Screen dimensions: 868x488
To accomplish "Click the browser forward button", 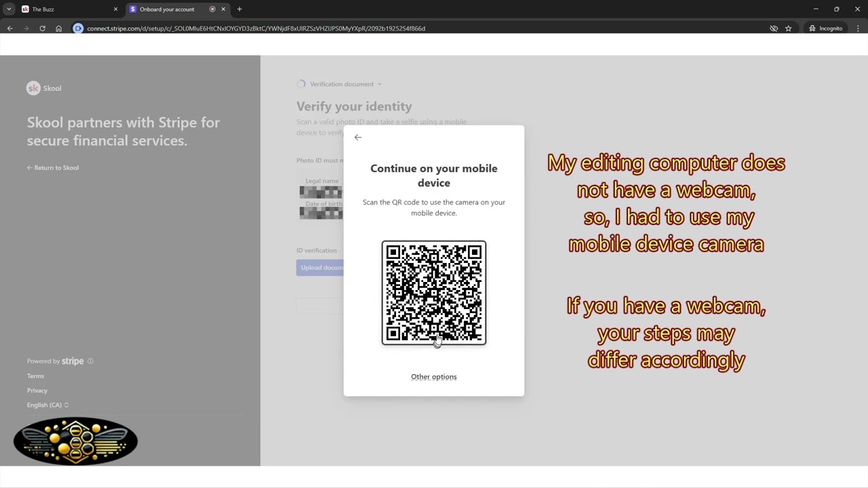I will [x=26, y=28].
